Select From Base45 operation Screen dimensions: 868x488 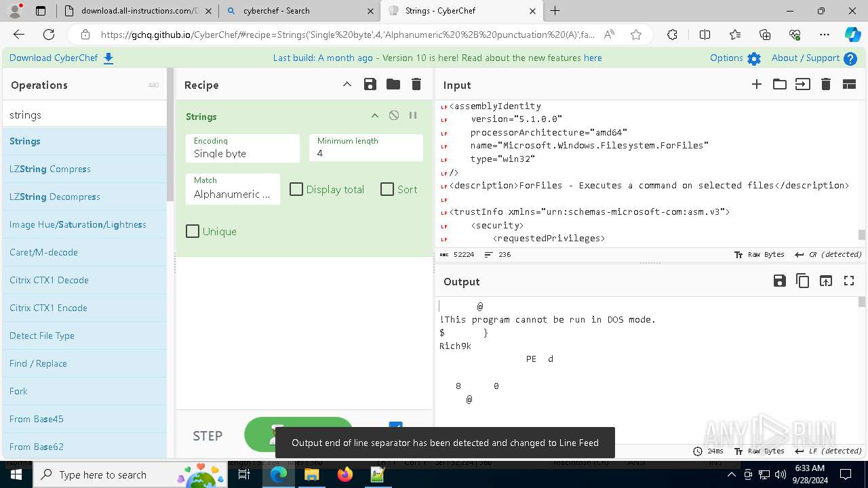(x=85, y=419)
